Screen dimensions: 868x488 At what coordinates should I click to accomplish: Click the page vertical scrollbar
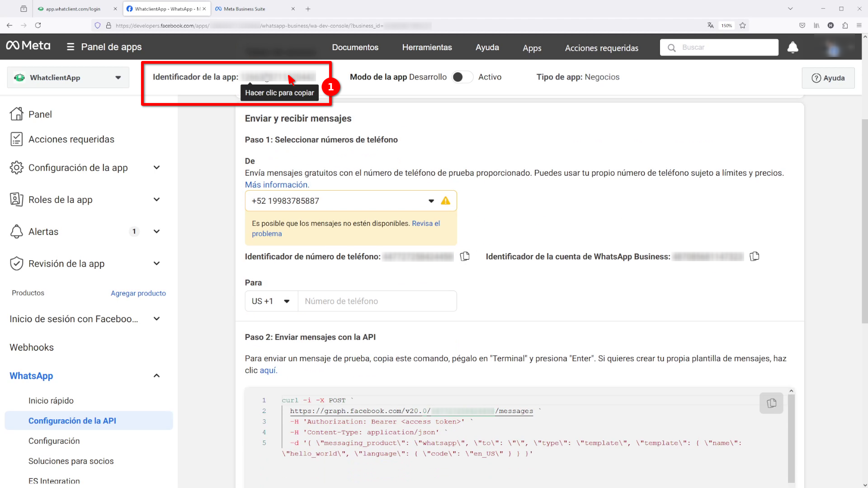pos(864,221)
